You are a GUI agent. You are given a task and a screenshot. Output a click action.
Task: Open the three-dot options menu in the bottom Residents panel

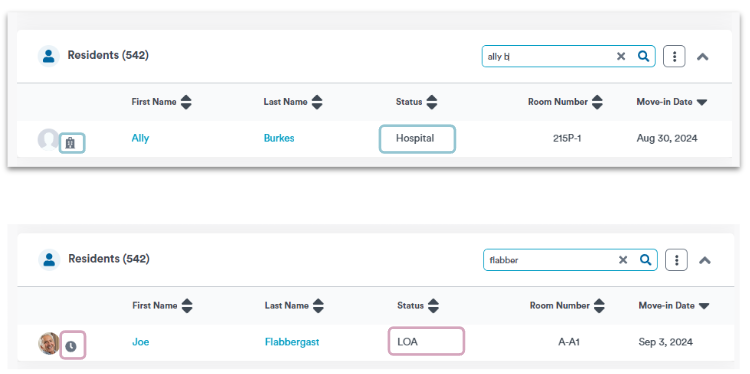676,260
